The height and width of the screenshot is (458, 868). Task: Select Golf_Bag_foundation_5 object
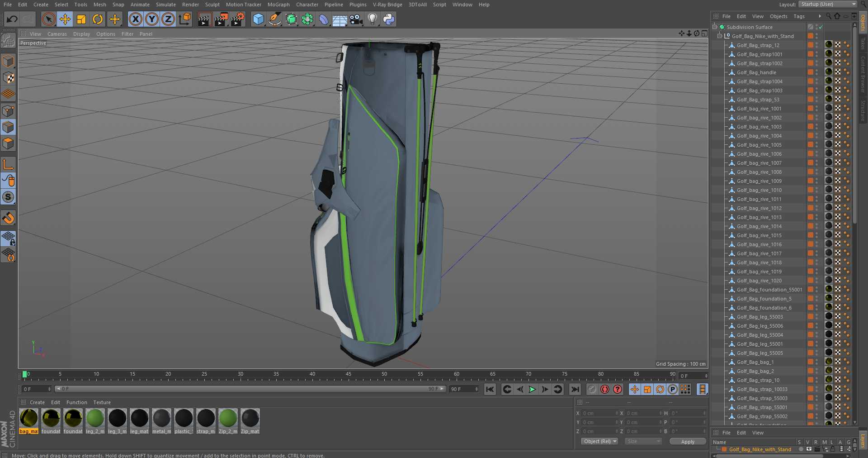pyautogui.click(x=764, y=299)
